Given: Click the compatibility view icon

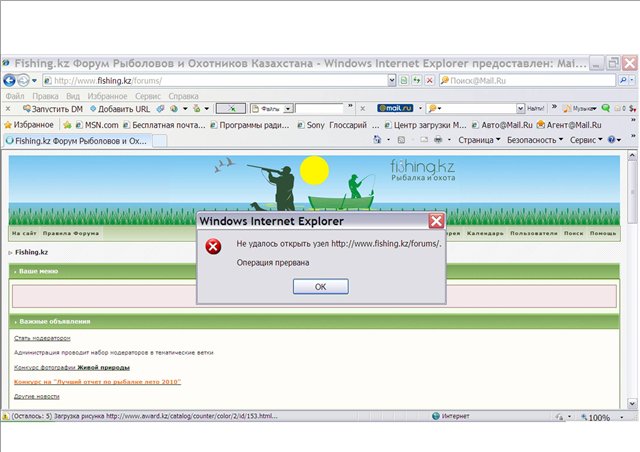Looking at the screenshot, I should [x=404, y=80].
